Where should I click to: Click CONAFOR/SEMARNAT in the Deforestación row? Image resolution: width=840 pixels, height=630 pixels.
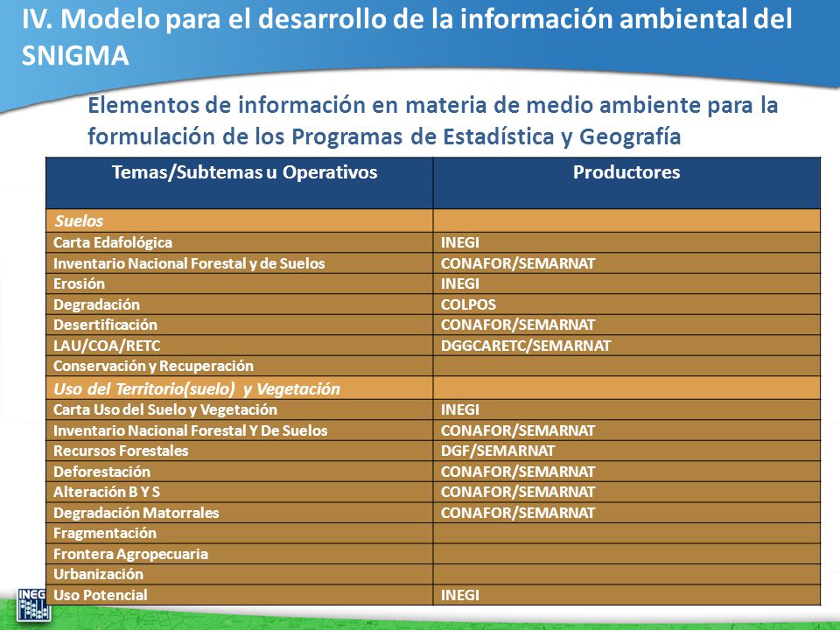coord(626,472)
